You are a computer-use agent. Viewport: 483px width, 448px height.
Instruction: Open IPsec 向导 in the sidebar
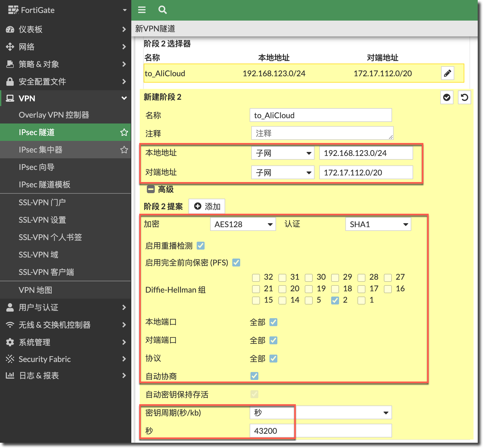coord(37,167)
